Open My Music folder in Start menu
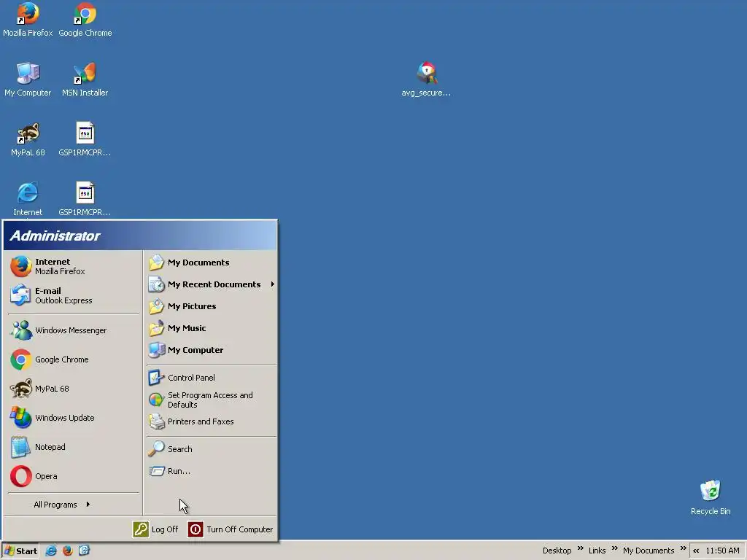Screen dimensions: 747x560 pyautogui.click(x=211, y=328)
